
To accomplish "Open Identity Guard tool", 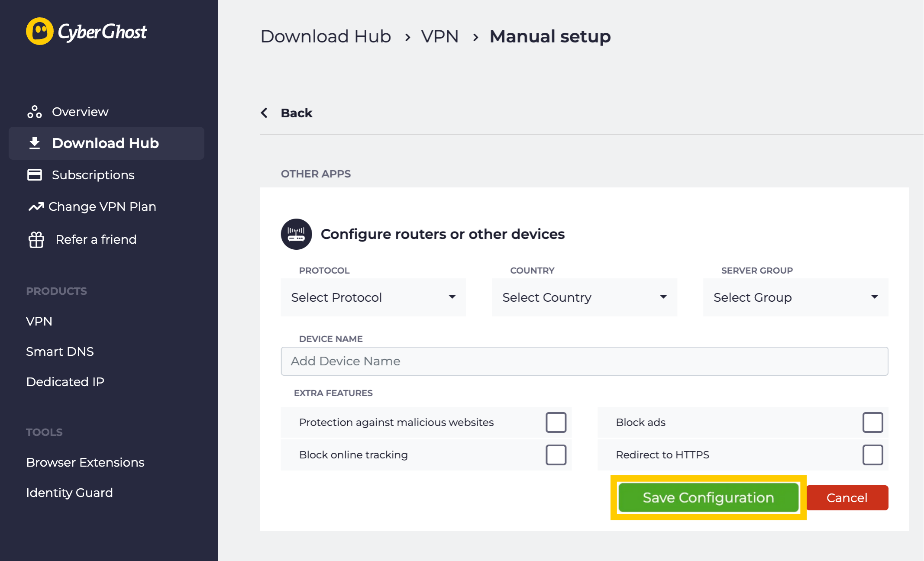I will click(69, 493).
